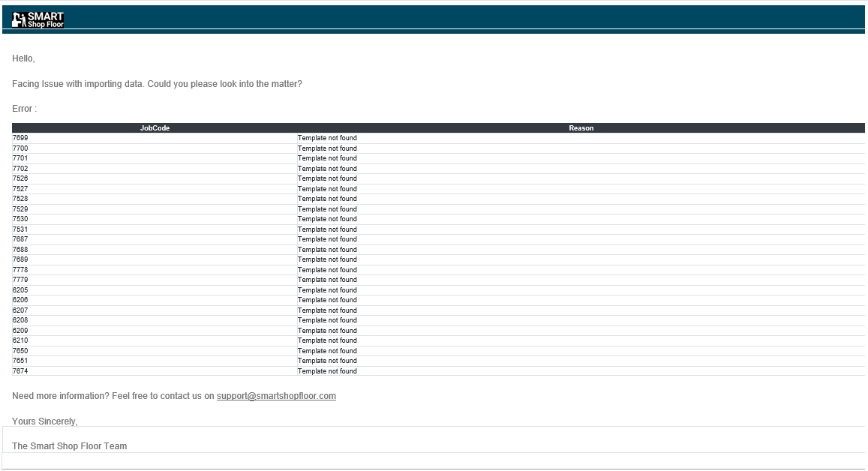
Task: Click the reason text for job 6208
Action: pyautogui.click(x=327, y=320)
